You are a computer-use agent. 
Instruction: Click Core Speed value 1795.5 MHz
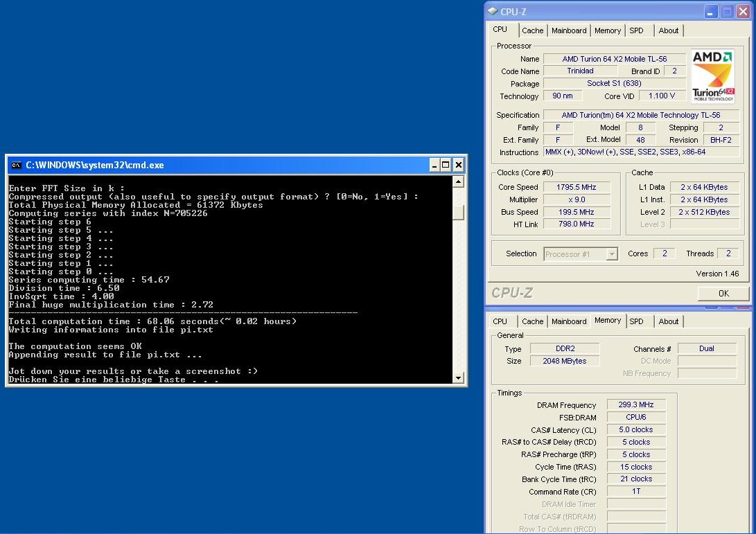576,187
